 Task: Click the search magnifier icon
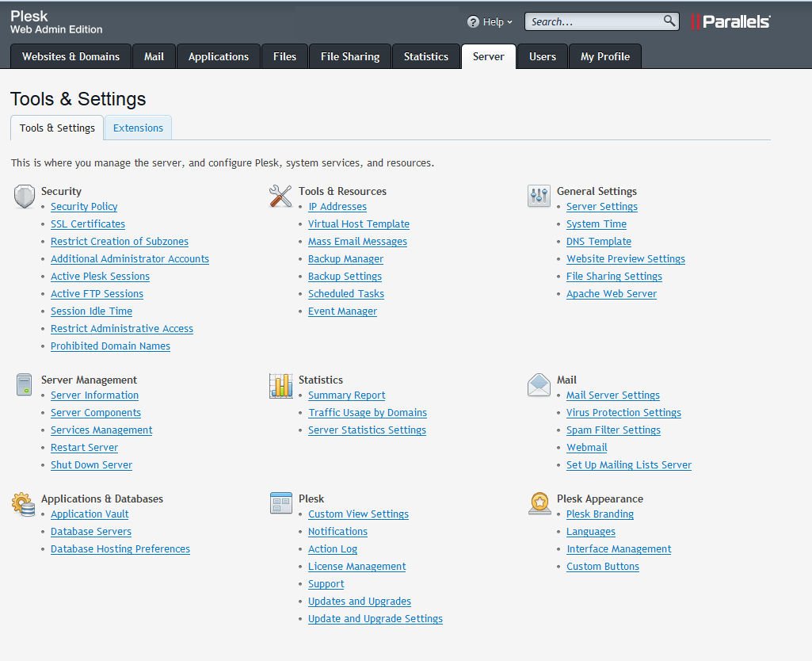click(669, 21)
